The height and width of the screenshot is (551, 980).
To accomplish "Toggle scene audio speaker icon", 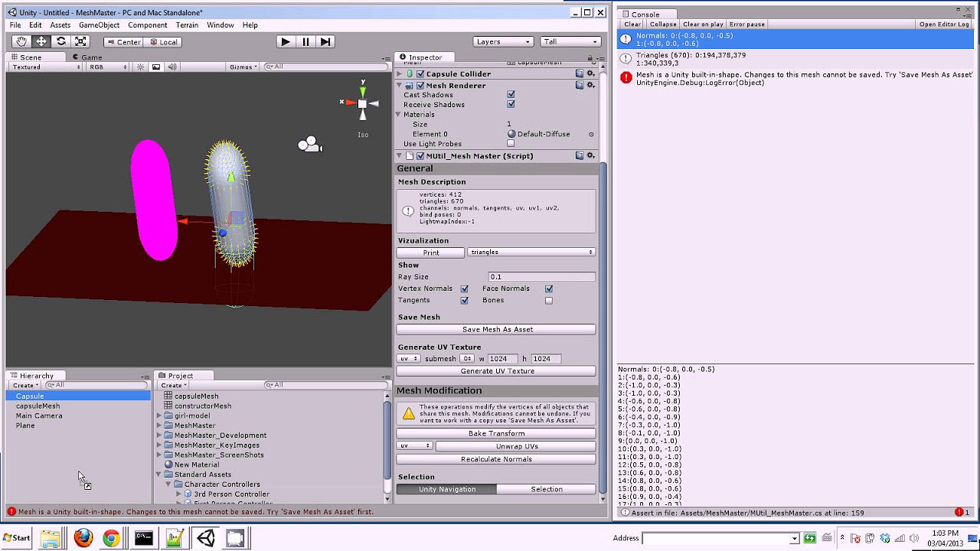I will [172, 67].
